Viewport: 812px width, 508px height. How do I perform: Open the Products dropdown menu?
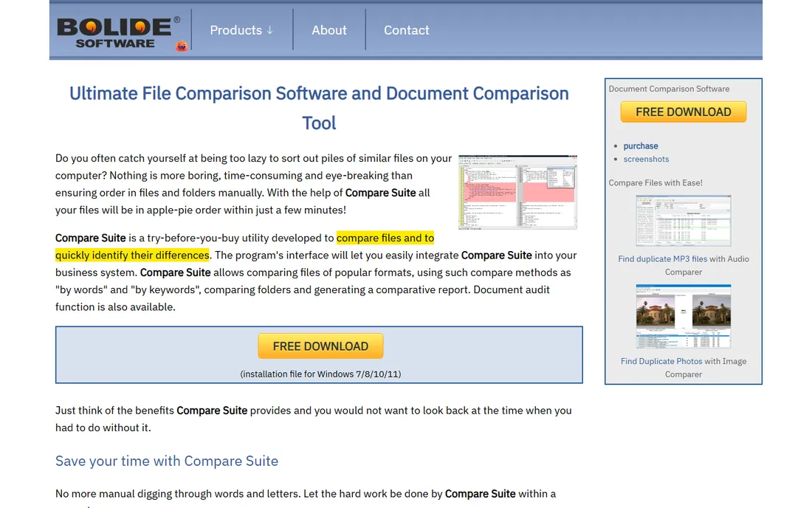[241, 30]
